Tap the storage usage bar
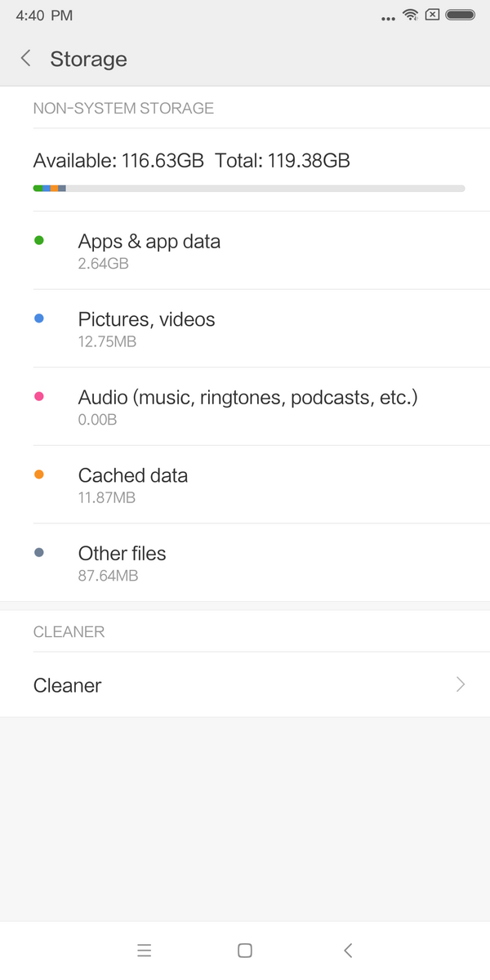Image resolution: width=490 pixels, height=980 pixels. pos(249,189)
